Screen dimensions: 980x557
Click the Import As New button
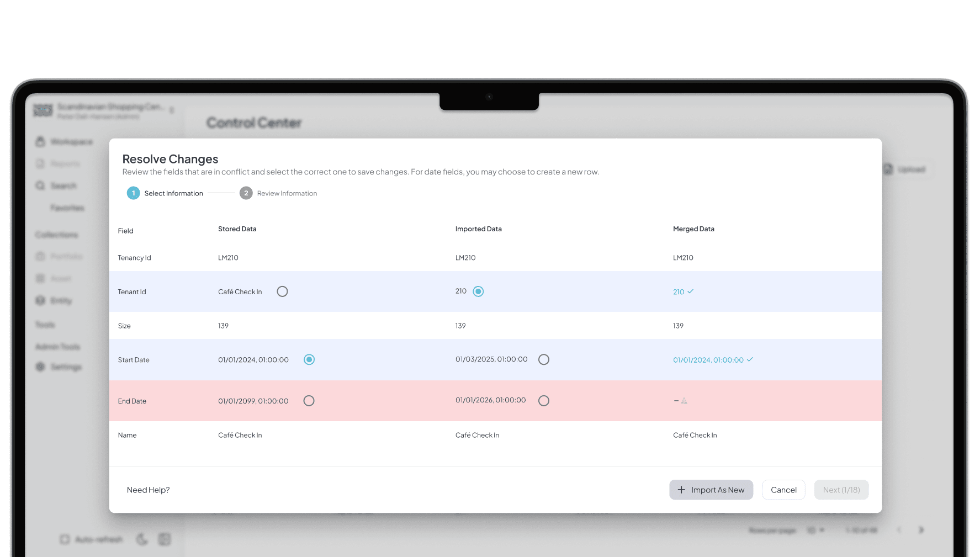pyautogui.click(x=711, y=490)
